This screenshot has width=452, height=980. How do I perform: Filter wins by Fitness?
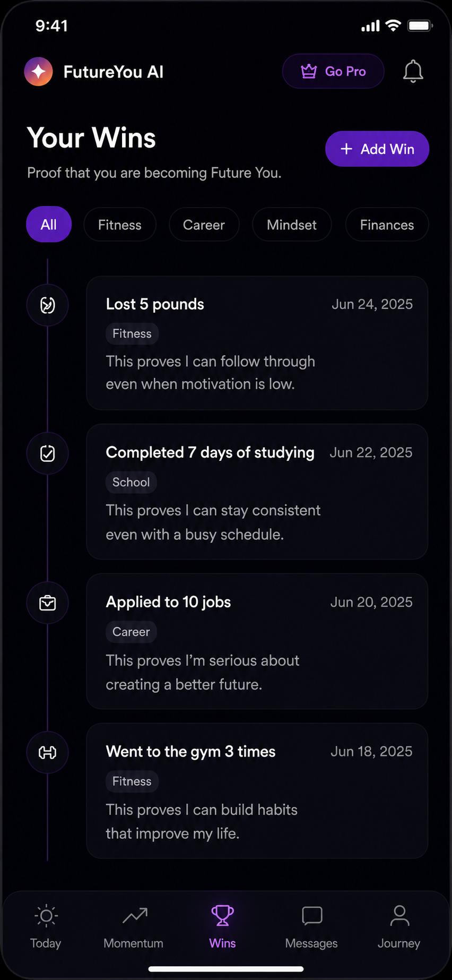coord(120,225)
